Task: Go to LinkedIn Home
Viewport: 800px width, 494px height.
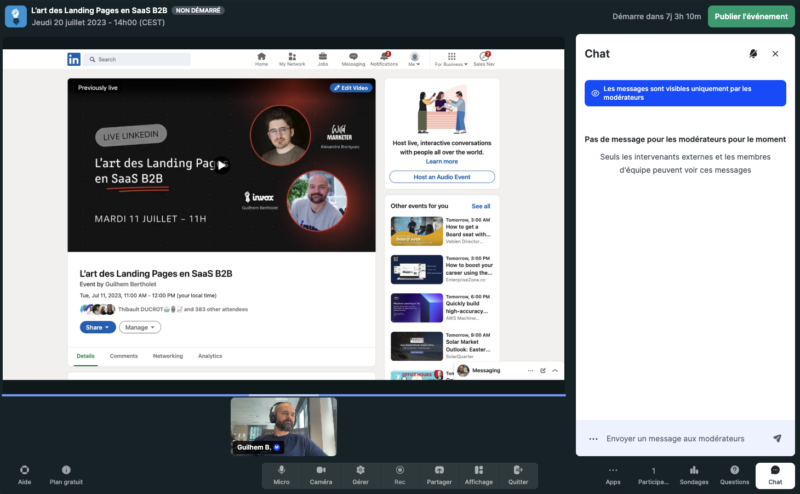Action: [261, 59]
